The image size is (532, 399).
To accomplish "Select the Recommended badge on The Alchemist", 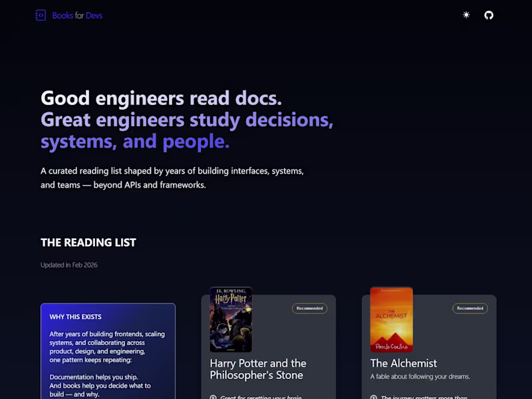I will (x=470, y=308).
